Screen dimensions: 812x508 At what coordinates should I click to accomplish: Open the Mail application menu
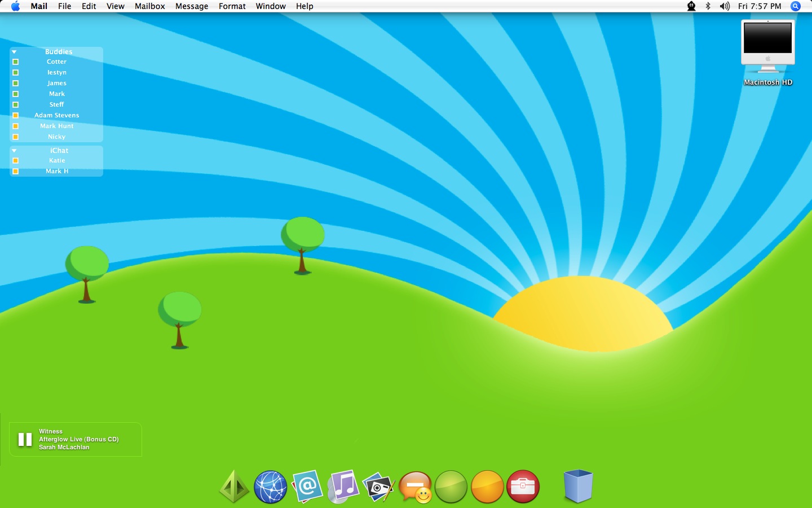point(39,6)
